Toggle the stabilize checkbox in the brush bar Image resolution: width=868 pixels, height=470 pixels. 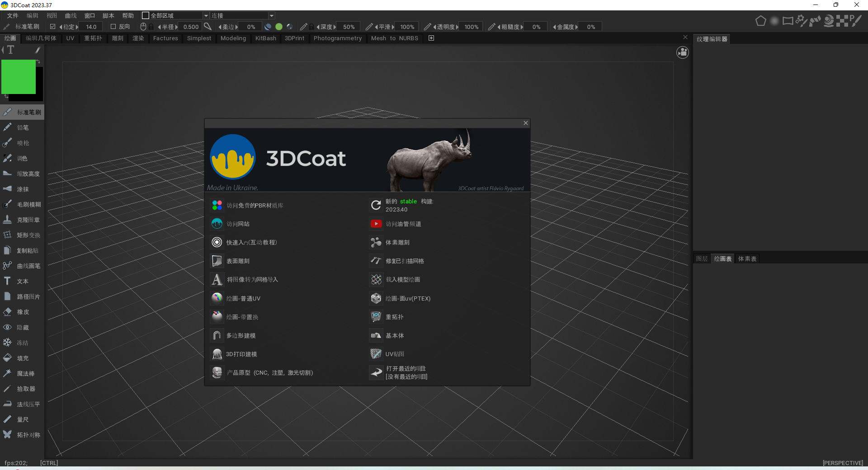click(53, 26)
